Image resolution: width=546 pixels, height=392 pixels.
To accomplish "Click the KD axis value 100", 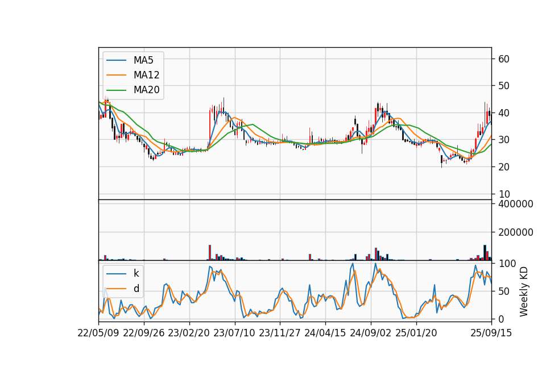I will pos(507,263).
